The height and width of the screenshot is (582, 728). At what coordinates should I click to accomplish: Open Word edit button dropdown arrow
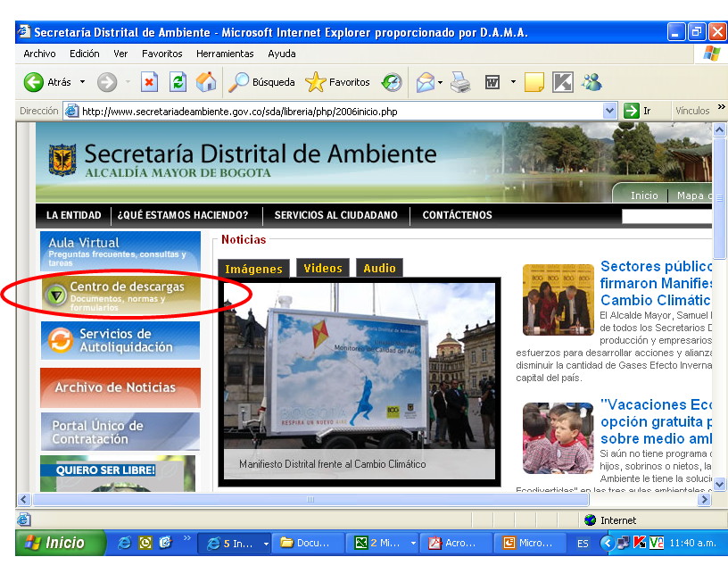(x=513, y=82)
